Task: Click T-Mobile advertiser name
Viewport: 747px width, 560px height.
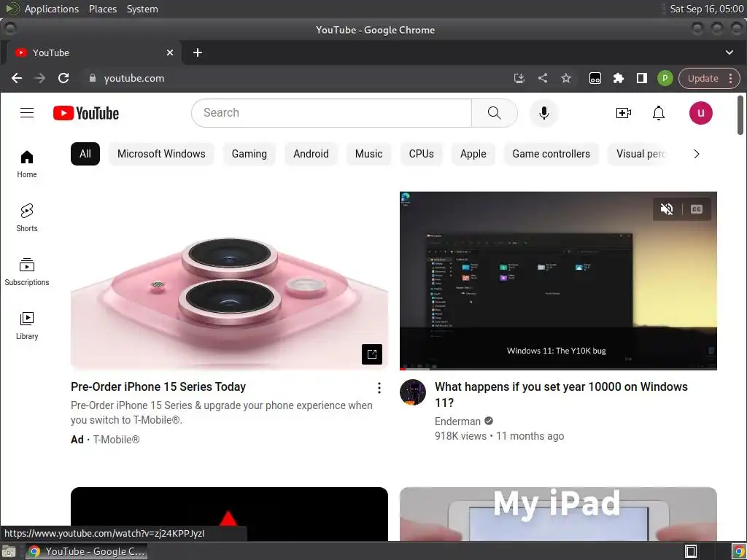Action: point(116,440)
